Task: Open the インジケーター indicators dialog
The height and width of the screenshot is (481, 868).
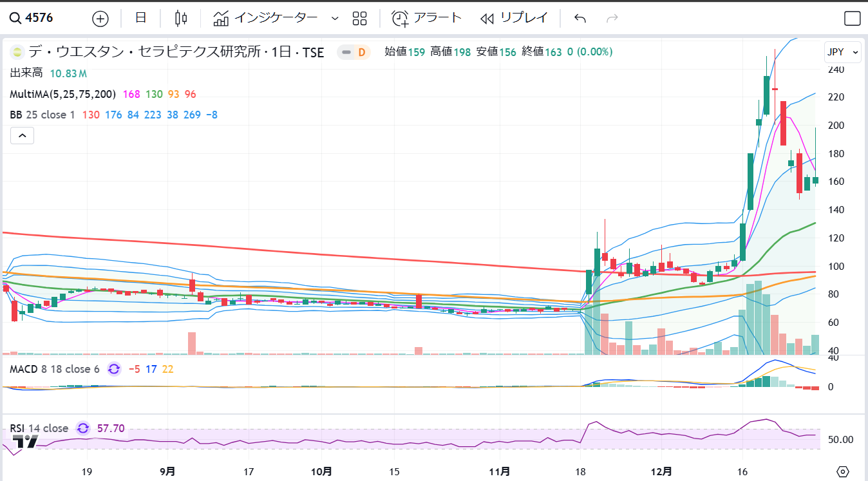Action: pos(265,18)
